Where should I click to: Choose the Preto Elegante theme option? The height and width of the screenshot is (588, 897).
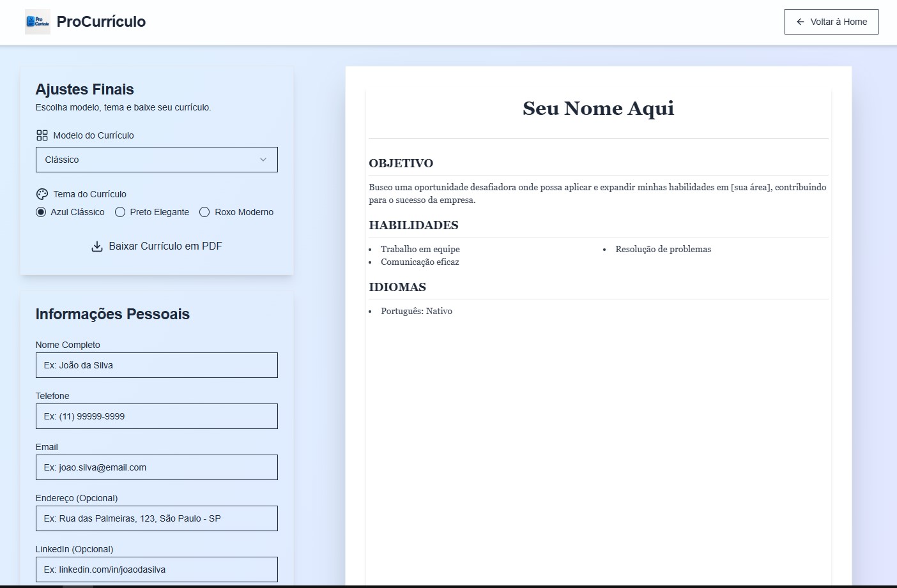(x=120, y=212)
